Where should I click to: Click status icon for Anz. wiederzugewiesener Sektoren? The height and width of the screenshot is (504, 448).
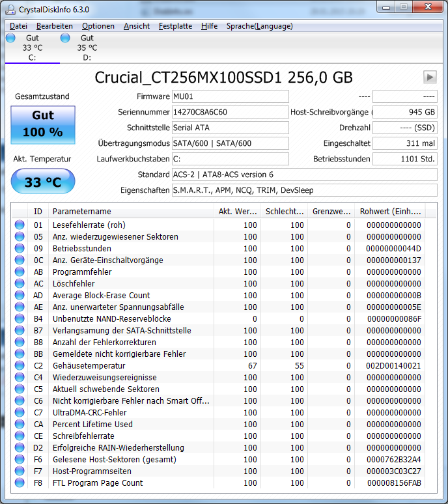[x=20, y=236]
